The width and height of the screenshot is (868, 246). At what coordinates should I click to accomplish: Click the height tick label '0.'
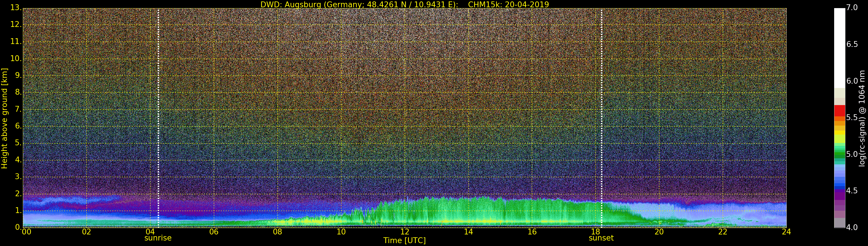pyautogui.click(x=18, y=227)
